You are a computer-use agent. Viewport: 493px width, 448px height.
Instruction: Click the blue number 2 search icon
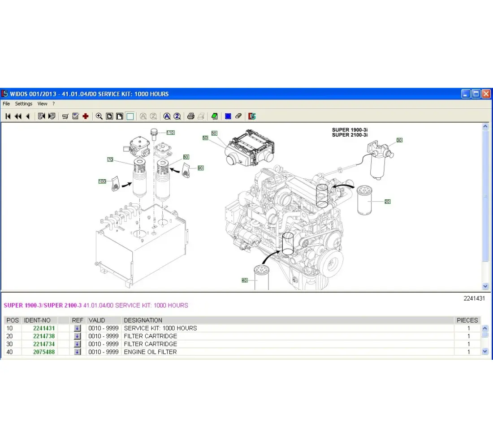pos(177,116)
